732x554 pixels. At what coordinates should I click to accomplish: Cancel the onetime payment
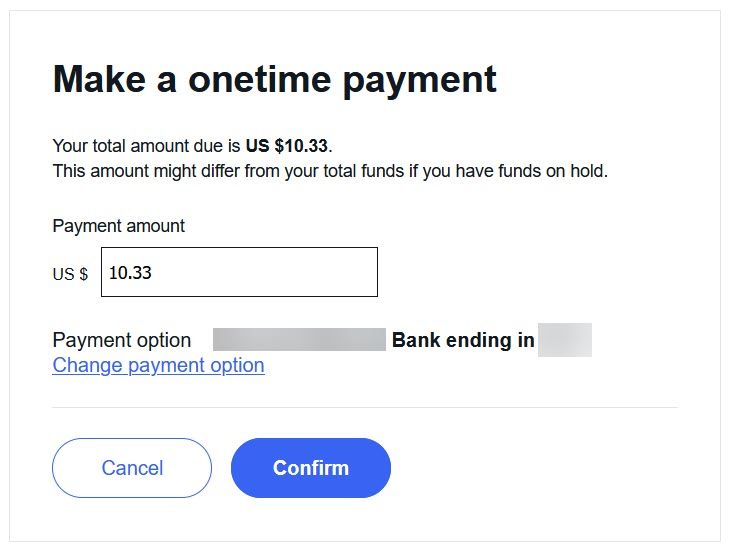pos(132,468)
